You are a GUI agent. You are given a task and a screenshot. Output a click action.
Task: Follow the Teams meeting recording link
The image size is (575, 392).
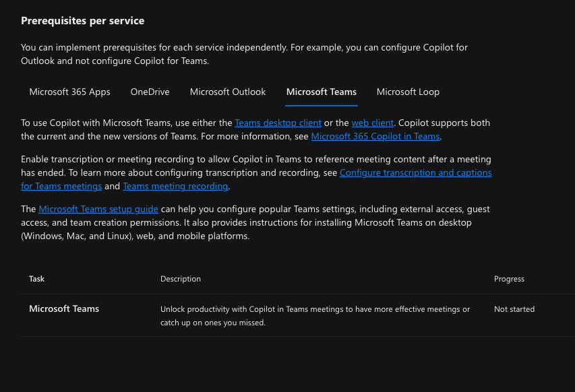[x=175, y=186]
